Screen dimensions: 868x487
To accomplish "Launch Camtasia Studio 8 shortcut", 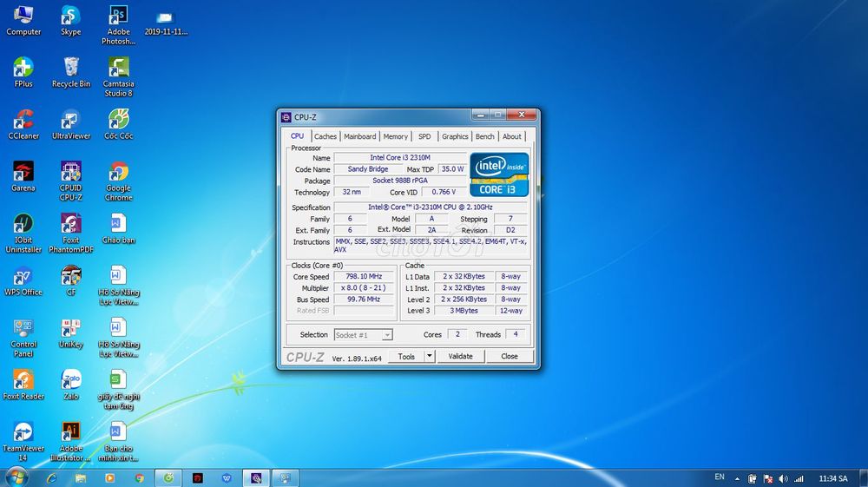I will (118, 77).
